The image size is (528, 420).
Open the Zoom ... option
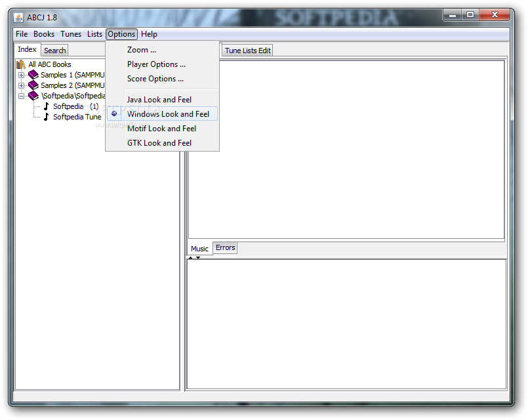coord(162,50)
